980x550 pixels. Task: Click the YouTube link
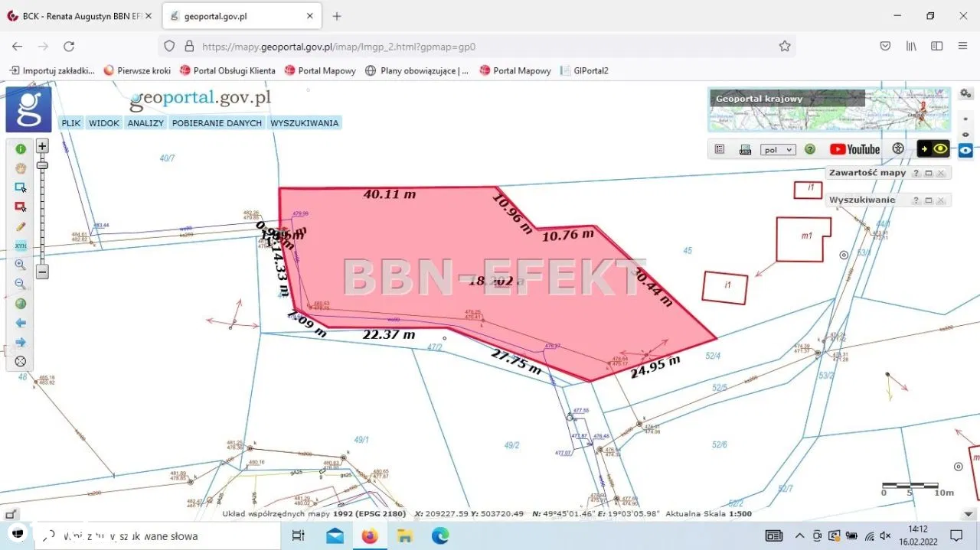(854, 149)
